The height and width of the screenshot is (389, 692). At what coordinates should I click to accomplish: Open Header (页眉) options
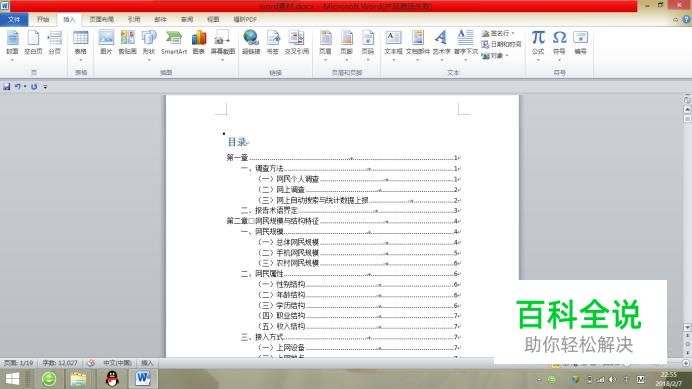325,45
